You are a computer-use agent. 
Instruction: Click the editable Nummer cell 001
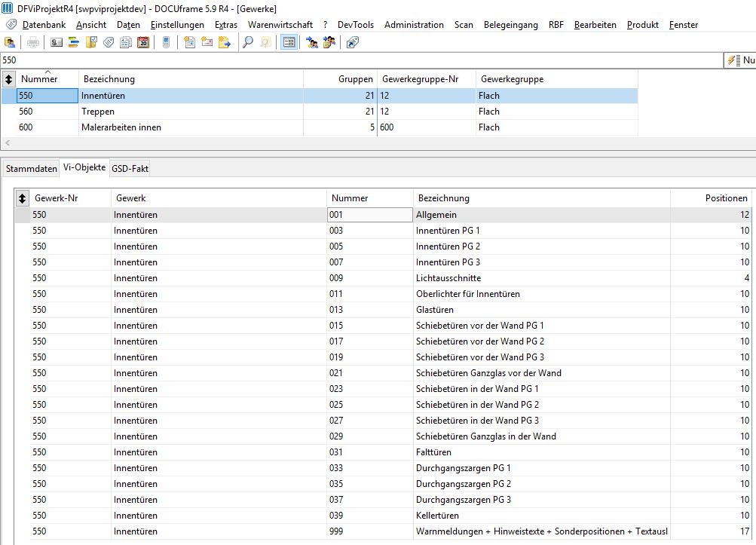coord(370,215)
